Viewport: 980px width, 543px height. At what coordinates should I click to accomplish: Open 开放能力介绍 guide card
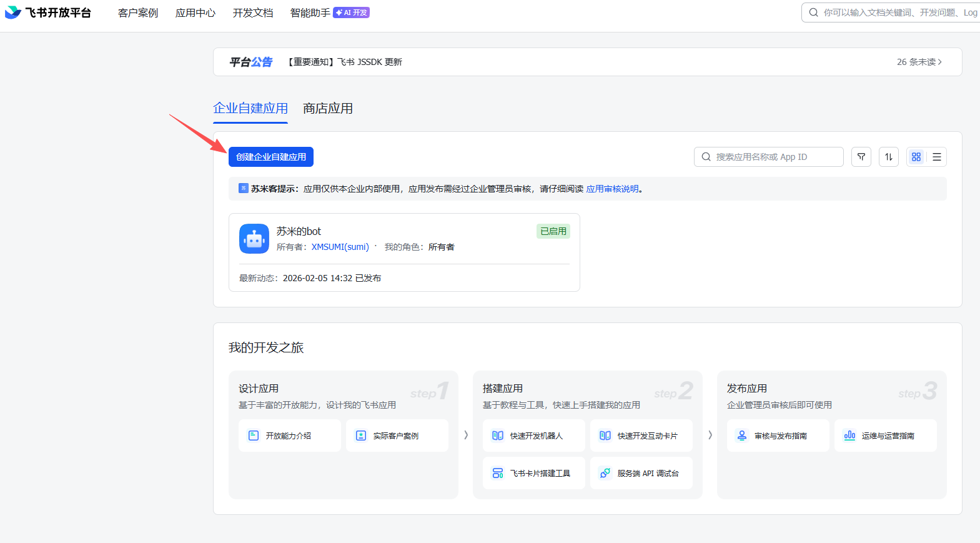(289, 436)
